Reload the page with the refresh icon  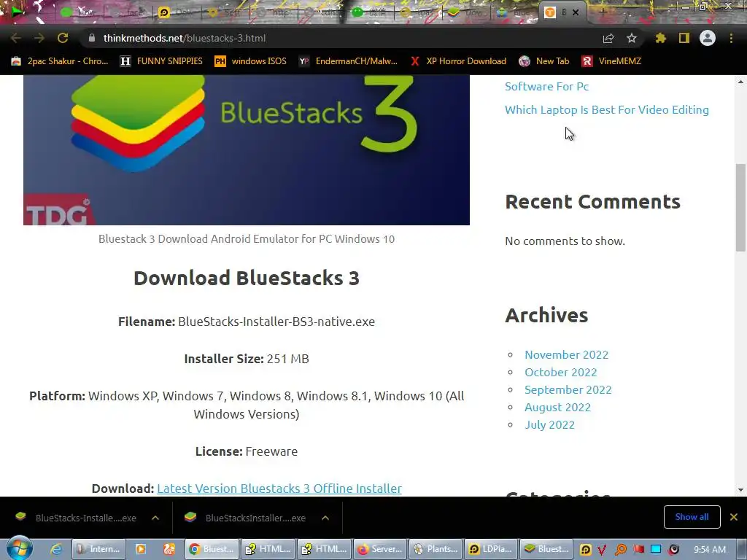click(x=63, y=38)
